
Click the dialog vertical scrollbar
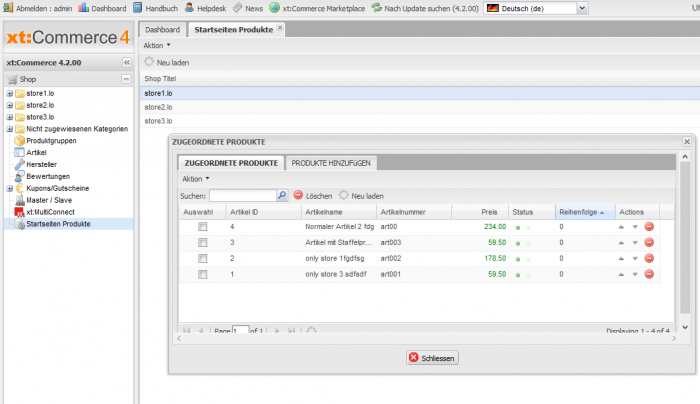pyautogui.click(x=685, y=238)
